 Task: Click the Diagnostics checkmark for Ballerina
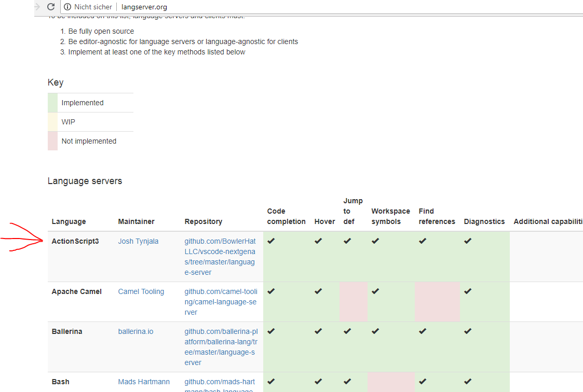pyautogui.click(x=467, y=331)
